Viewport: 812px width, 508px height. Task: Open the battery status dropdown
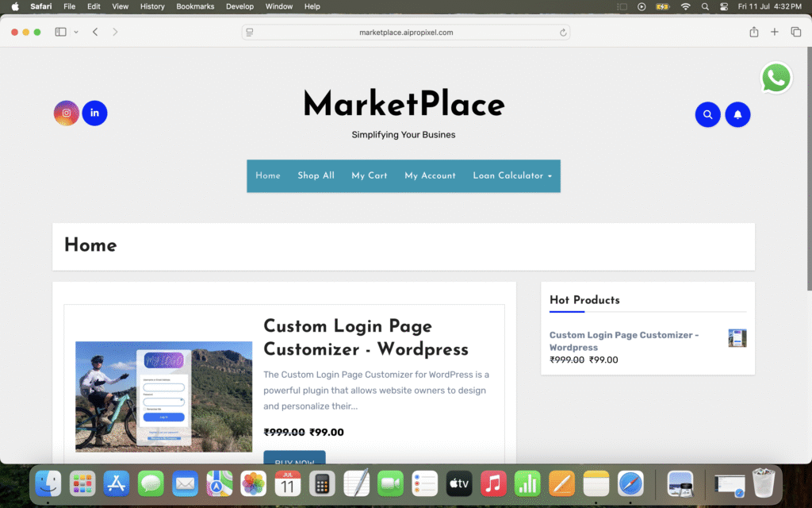(662, 6)
